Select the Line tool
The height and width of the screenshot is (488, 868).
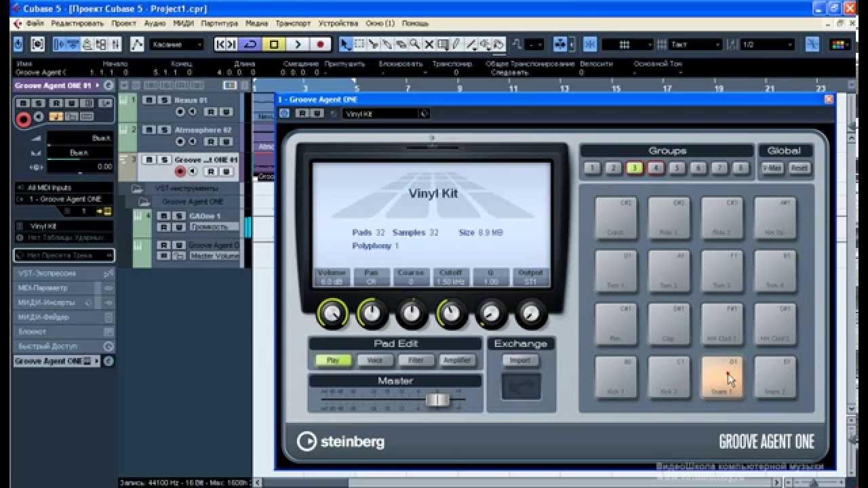click(x=471, y=45)
